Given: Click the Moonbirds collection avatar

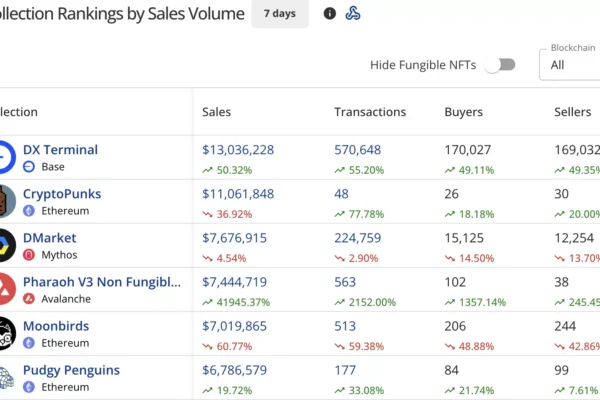Looking at the screenshot, I should point(5,333).
